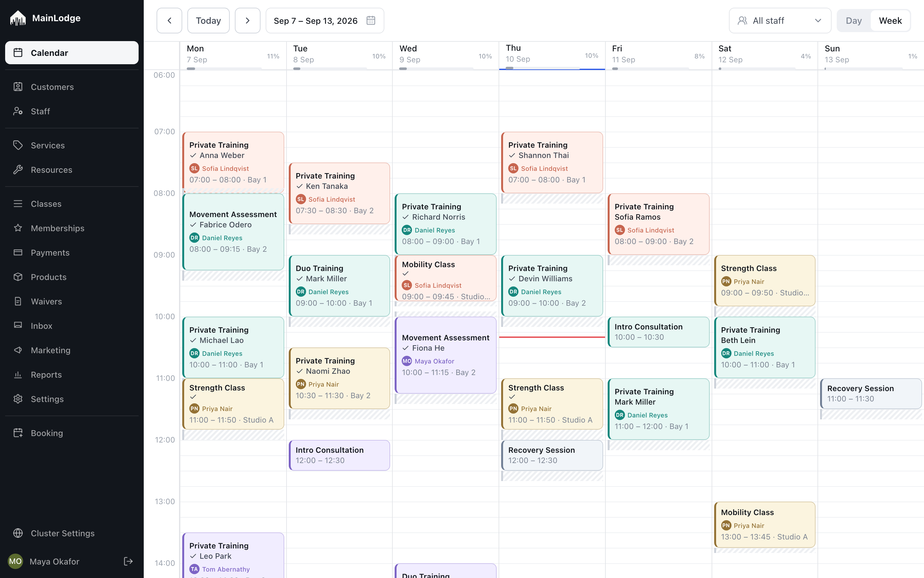
Task: Open Customers in the sidebar
Action: coord(72,87)
